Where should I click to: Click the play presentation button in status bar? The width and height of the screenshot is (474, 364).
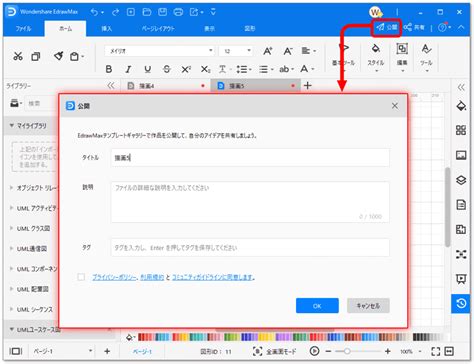point(314,351)
